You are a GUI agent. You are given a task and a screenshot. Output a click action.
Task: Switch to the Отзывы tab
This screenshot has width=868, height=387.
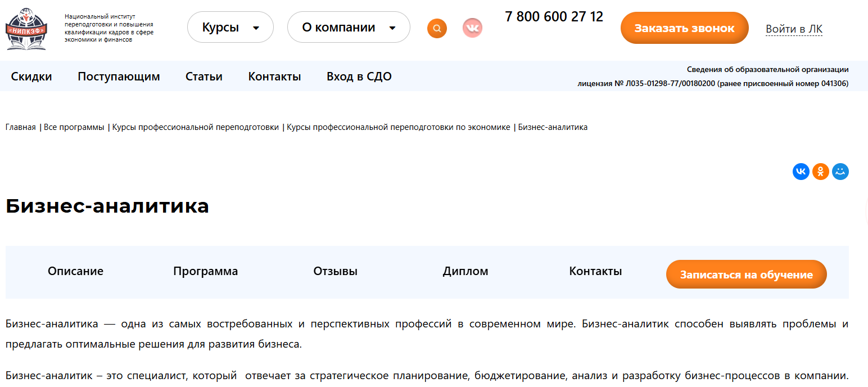coord(335,271)
